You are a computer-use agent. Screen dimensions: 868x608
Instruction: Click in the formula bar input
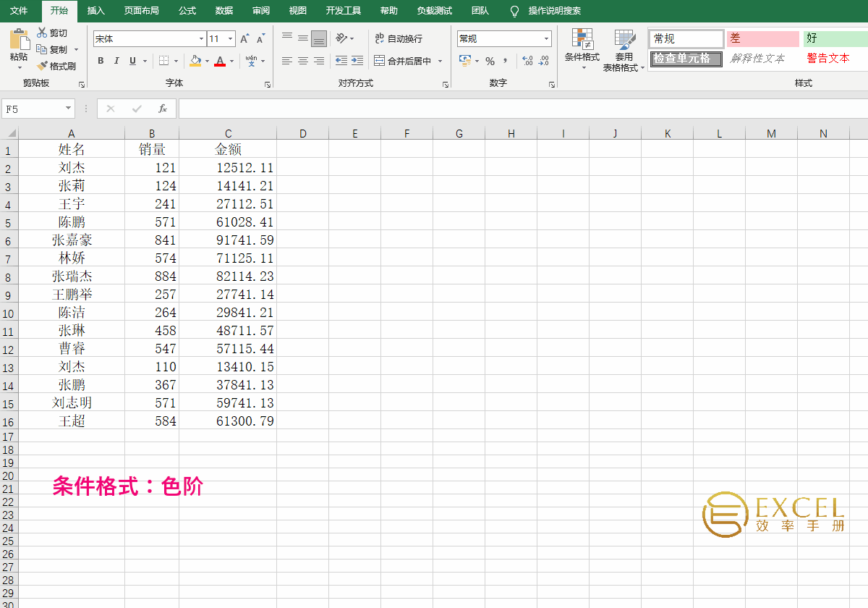[522, 109]
